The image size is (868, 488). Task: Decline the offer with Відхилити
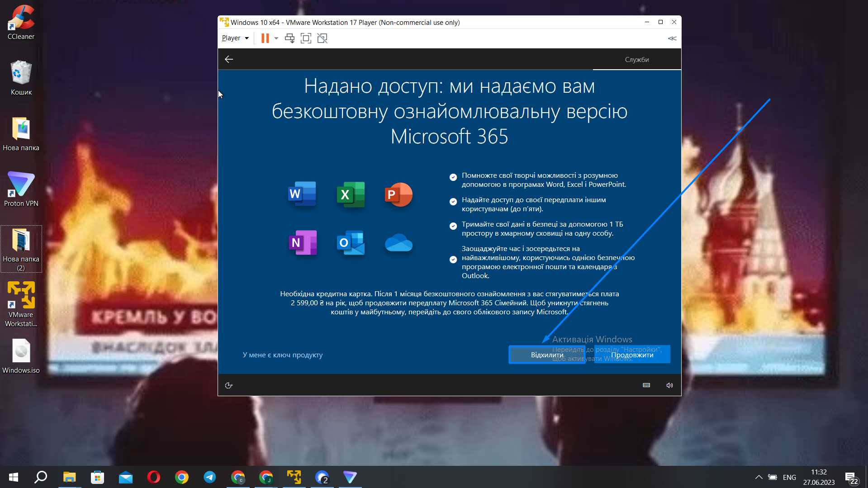547,355
